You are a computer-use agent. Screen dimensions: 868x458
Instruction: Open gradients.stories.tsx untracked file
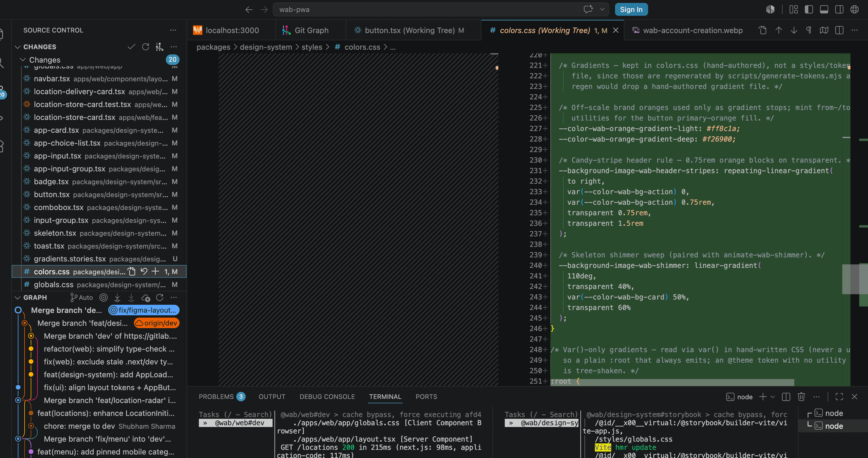(99, 259)
